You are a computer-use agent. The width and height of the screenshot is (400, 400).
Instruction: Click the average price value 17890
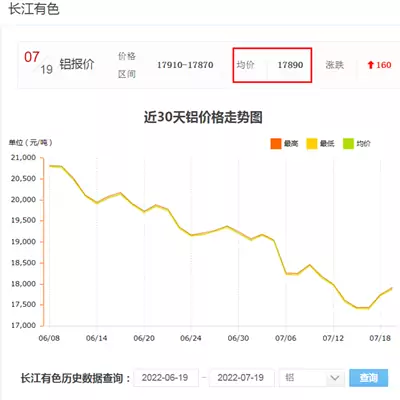click(x=290, y=65)
